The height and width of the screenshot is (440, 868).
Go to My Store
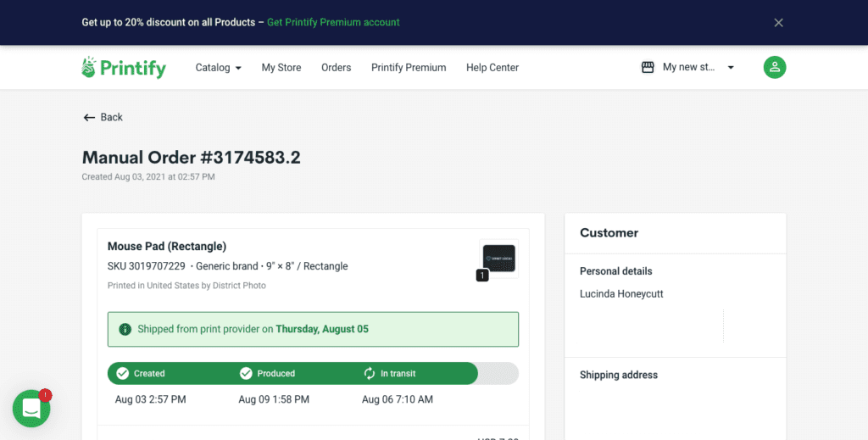coord(281,68)
